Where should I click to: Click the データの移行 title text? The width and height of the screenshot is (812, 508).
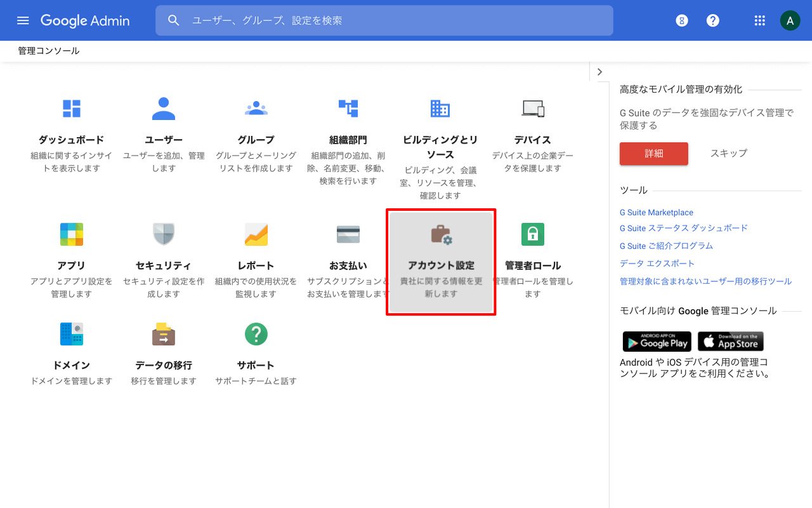point(164,365)
